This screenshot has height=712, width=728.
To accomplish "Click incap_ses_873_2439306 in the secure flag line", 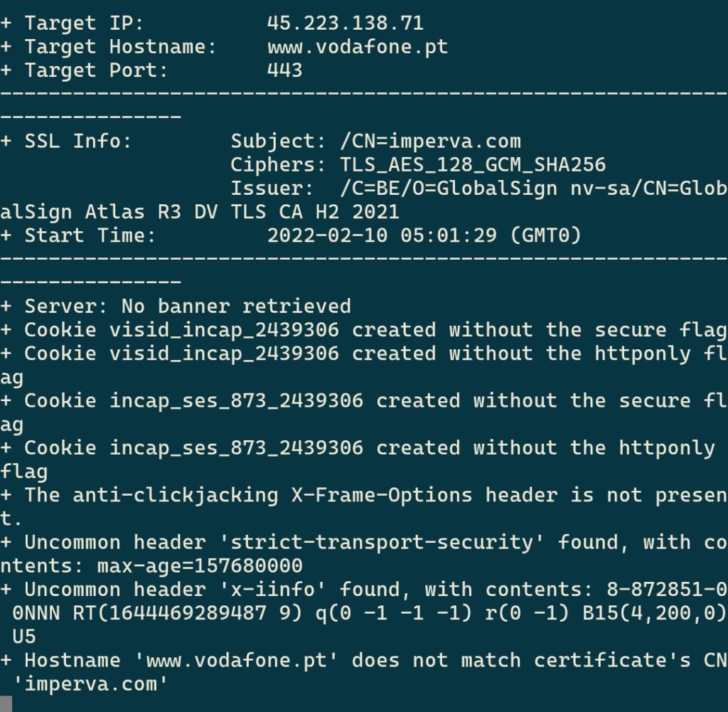I will 236,401.
